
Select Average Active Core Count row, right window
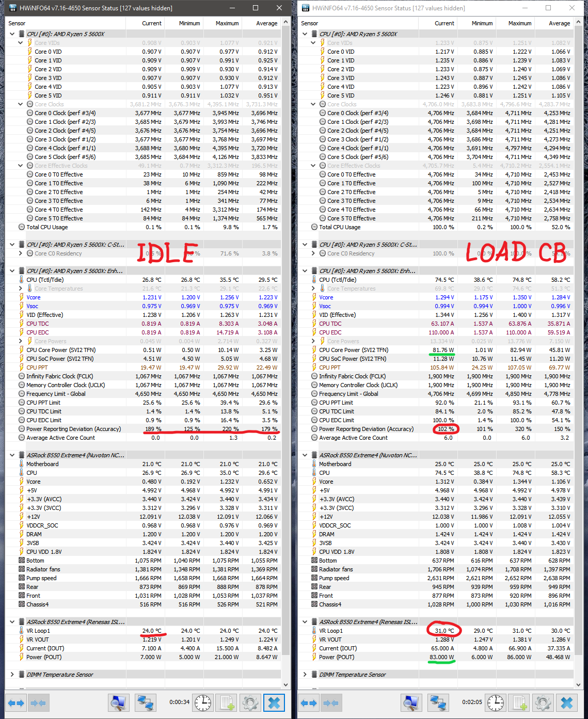[436, 438]
